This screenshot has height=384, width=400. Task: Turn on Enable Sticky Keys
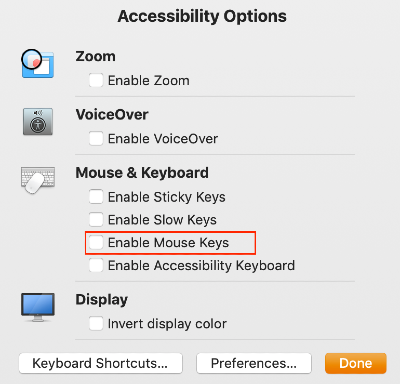(96, 197)
